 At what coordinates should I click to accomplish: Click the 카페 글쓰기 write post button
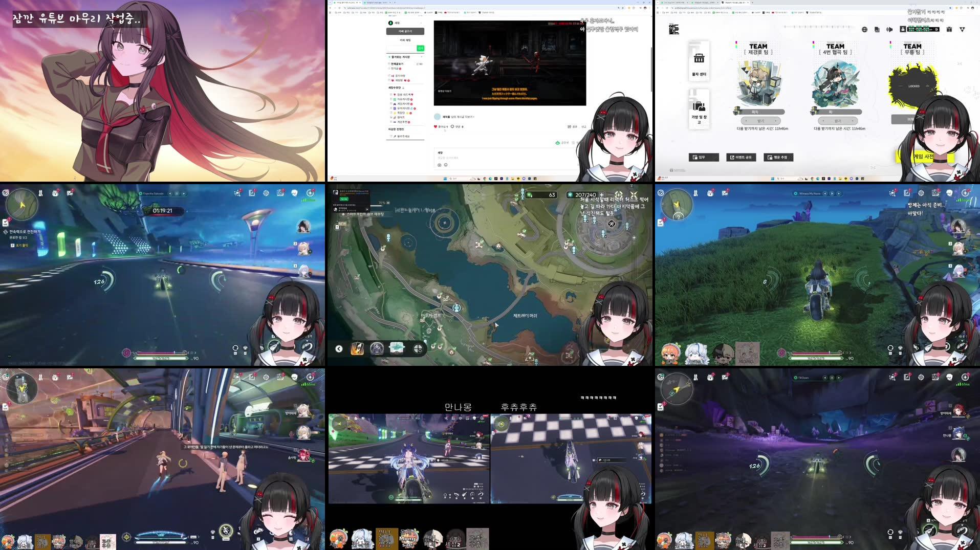click(x=405, y=31)
